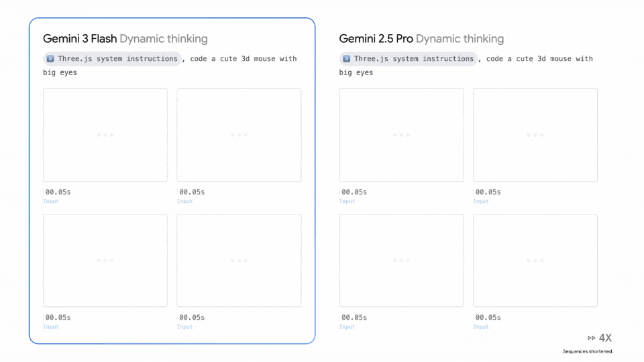Open first preview thumbnail in Gemini 3 Flash's bottom row
Viewport: 644px width, 362px height.
point(105,260)
